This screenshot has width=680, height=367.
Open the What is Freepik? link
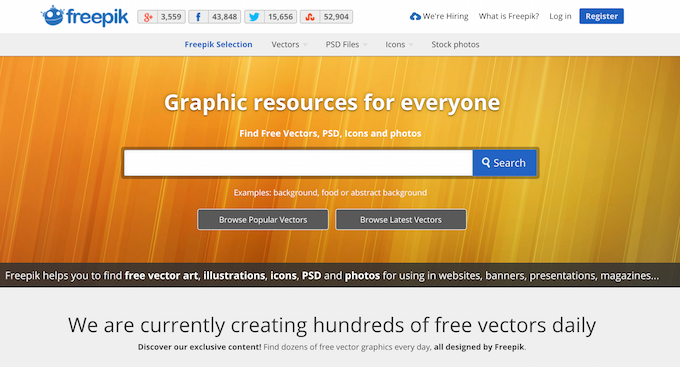[x=509, y=16]
